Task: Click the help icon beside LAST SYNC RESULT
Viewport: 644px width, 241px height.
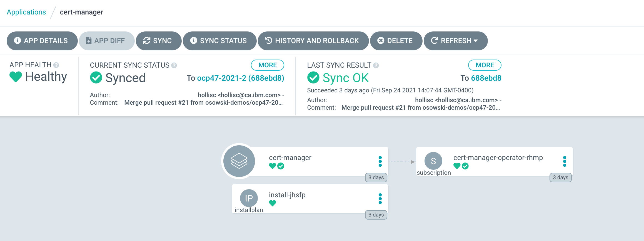Action: [376, 65]
